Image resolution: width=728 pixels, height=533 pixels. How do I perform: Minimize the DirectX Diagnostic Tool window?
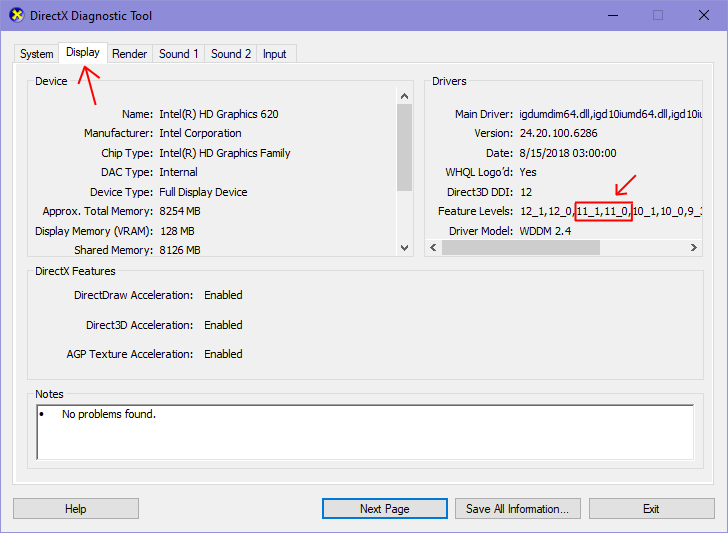click(x=613, y=15)
